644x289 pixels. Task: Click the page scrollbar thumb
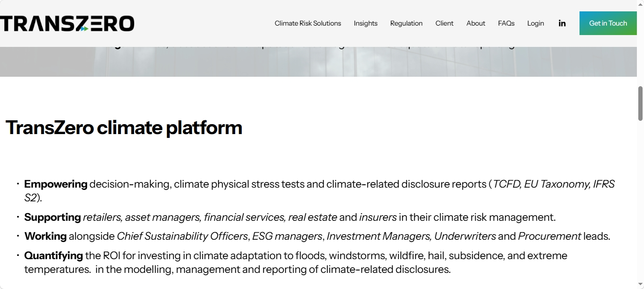coord(640,103)
